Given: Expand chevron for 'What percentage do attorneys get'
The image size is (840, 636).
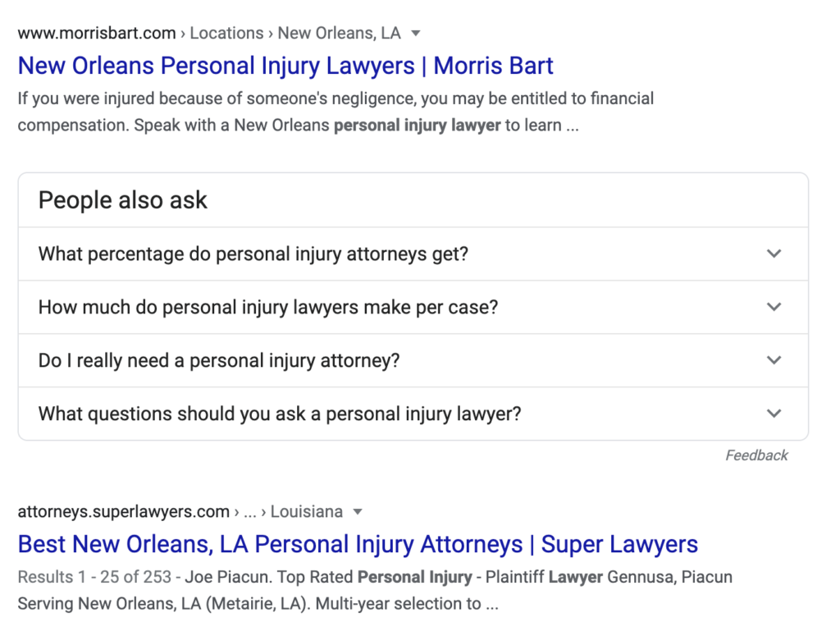Looking at the screenshot, I should point(774,254).
